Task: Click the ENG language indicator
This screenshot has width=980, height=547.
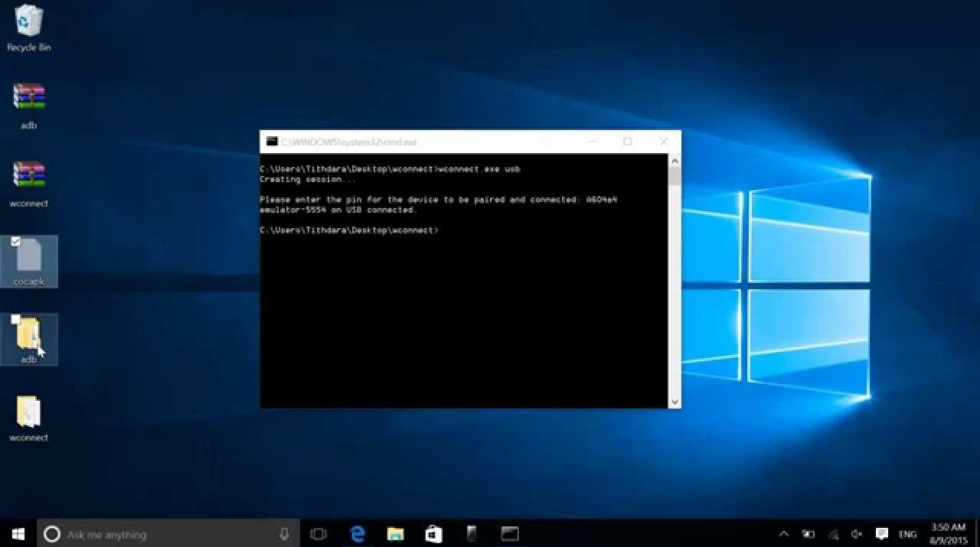Action: pyautogui.click(x=908, y=534)
